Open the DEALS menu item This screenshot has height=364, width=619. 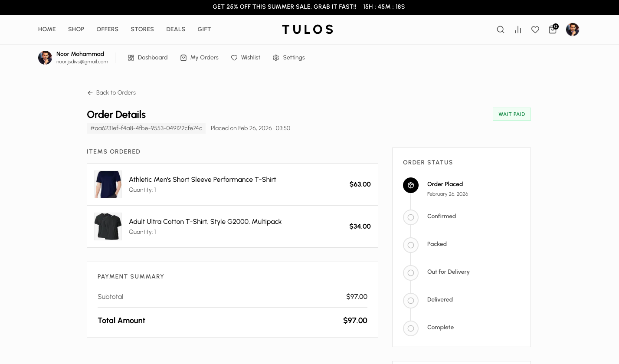tap(176, 30)
